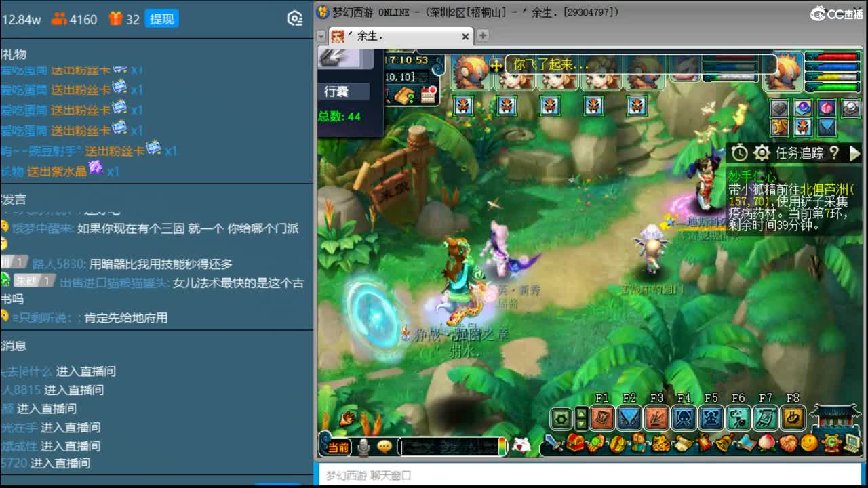The image size is (868, 488).
Task: Open the blue map scroll icon
Action: [x=745, y=445]
